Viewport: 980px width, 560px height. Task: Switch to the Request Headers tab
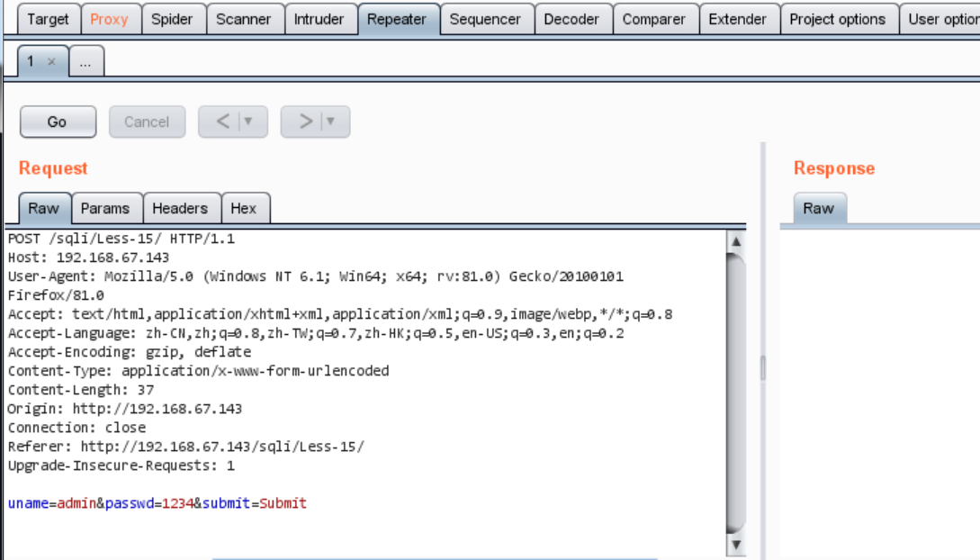pyautogui.click(x=181, y=209)
